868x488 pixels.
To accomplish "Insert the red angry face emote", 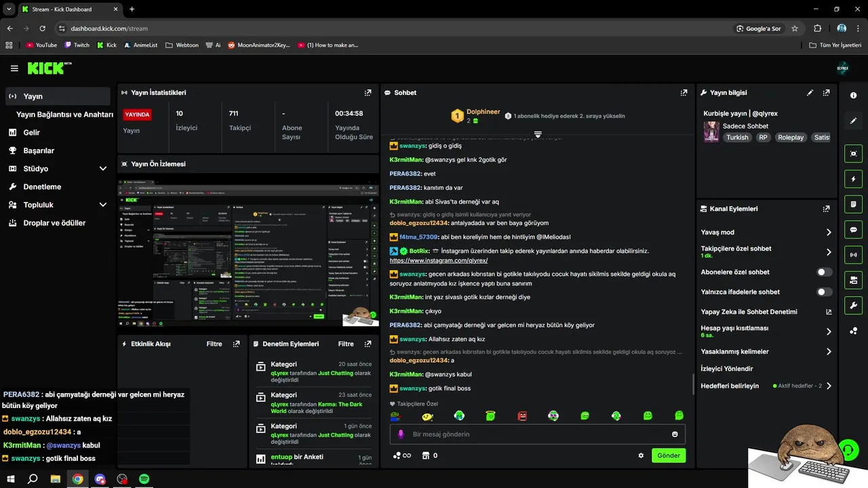I will (x=522, y=415).
